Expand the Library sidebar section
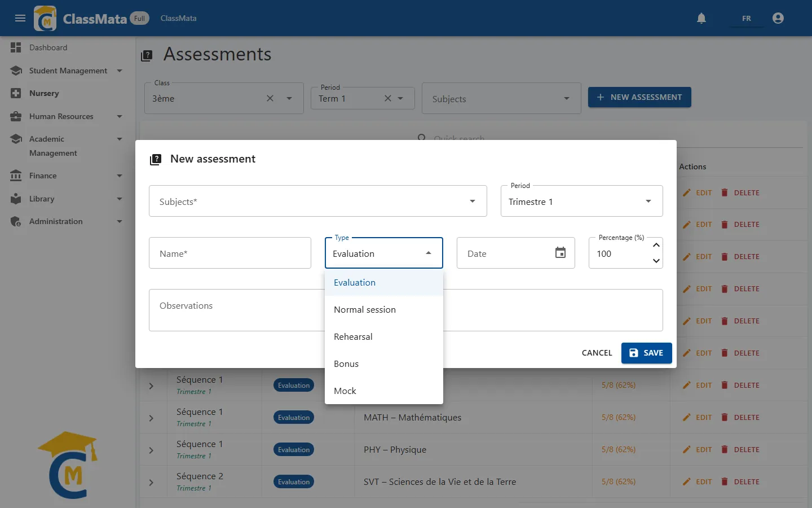This screenshot has width=812, height=508. point(68,199)
